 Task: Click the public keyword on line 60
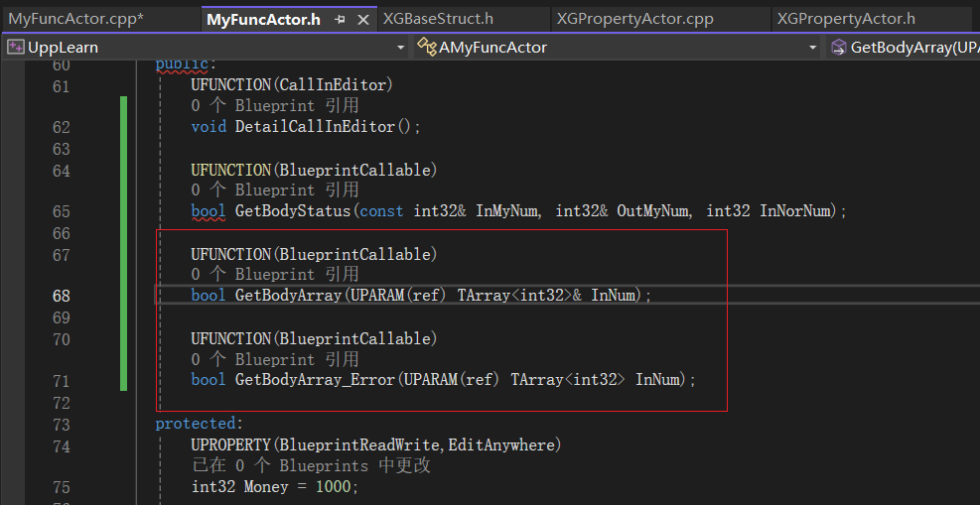click(182, 63)
